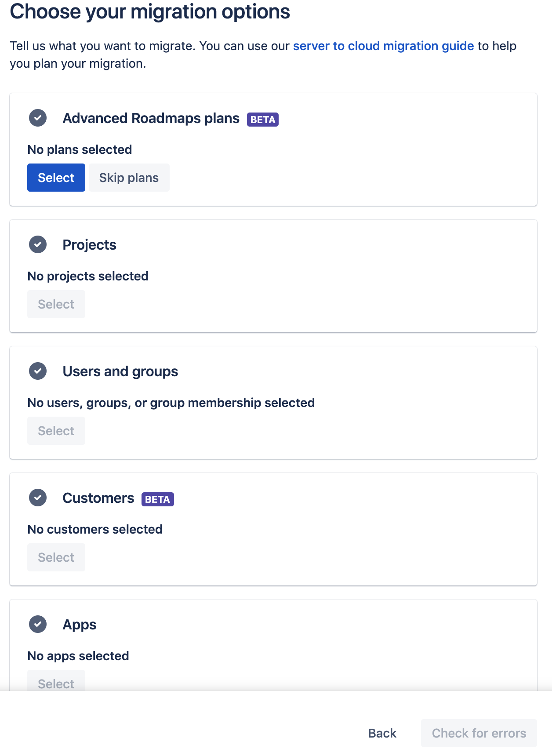Viewport: 552px width, 756px height.
Task: Click the Projects section checkmark icon
Action: (38, 244)
